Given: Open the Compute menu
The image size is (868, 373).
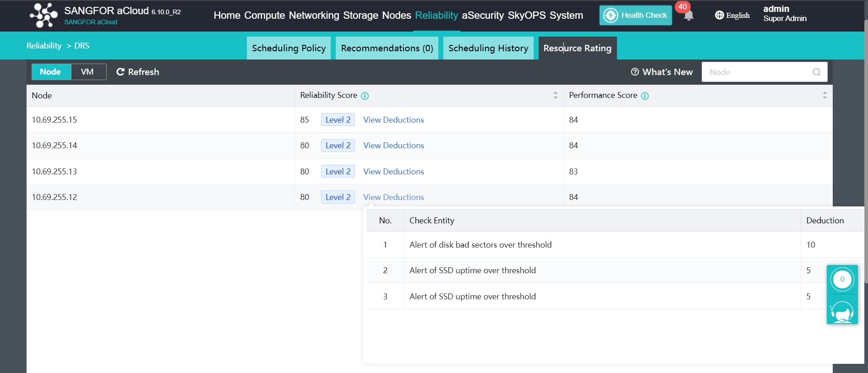Looking at the screenshot, I should [264, 15].
